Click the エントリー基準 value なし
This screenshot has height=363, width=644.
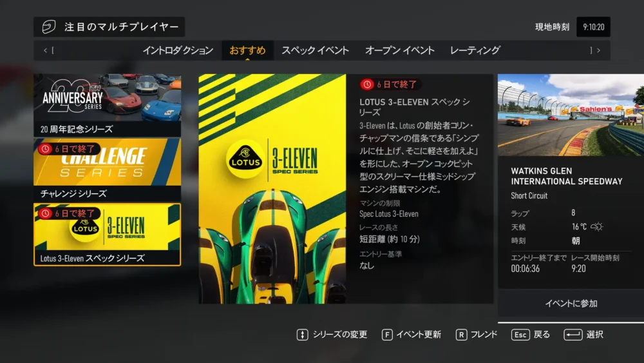(367, 266)
